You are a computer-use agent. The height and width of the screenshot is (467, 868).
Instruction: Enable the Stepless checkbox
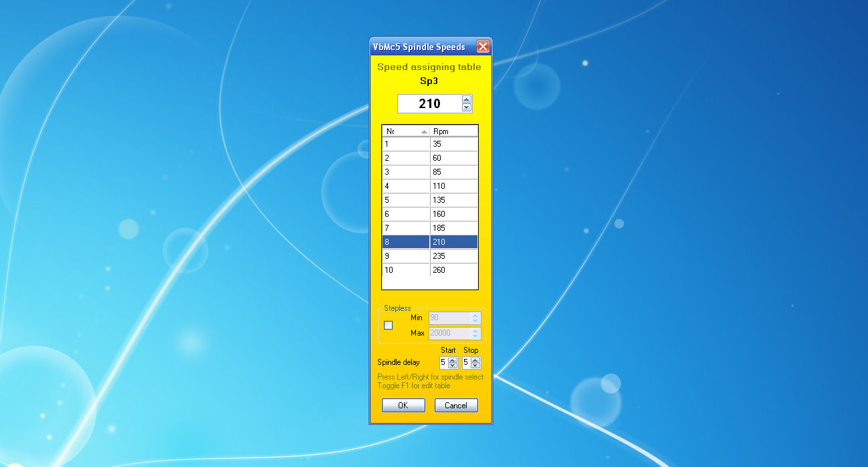[x=388, y=325]
